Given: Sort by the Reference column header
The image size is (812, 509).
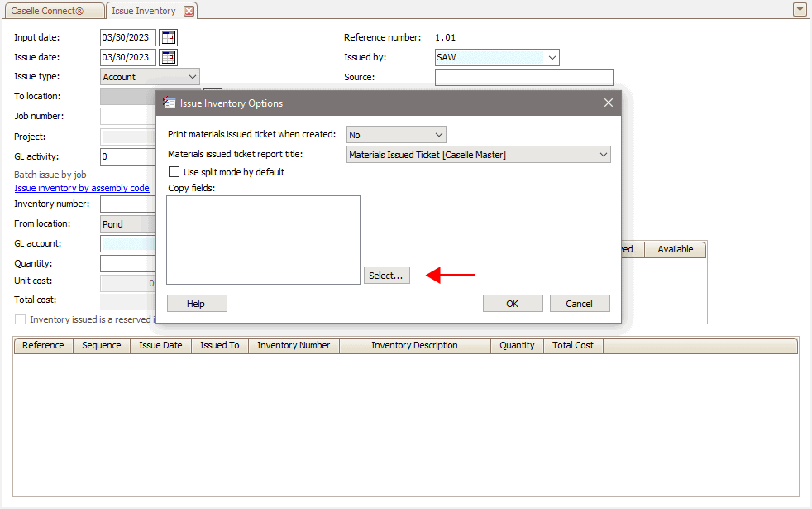Looking at the screenshot, I should click(x=44, y=345).
